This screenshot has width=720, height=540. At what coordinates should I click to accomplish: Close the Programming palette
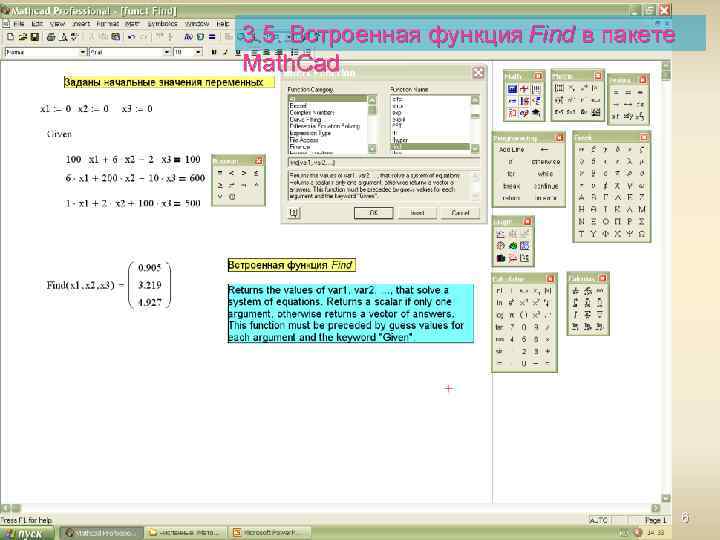click(559, 137)
